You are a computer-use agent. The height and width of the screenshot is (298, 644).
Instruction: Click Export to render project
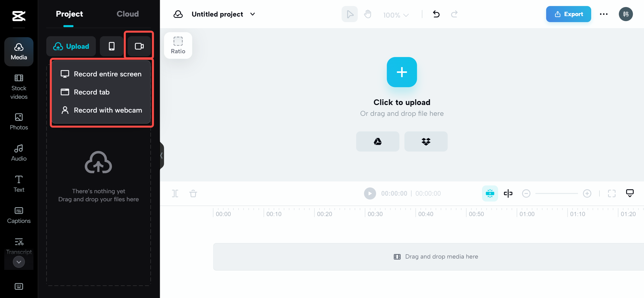[569, 14]
